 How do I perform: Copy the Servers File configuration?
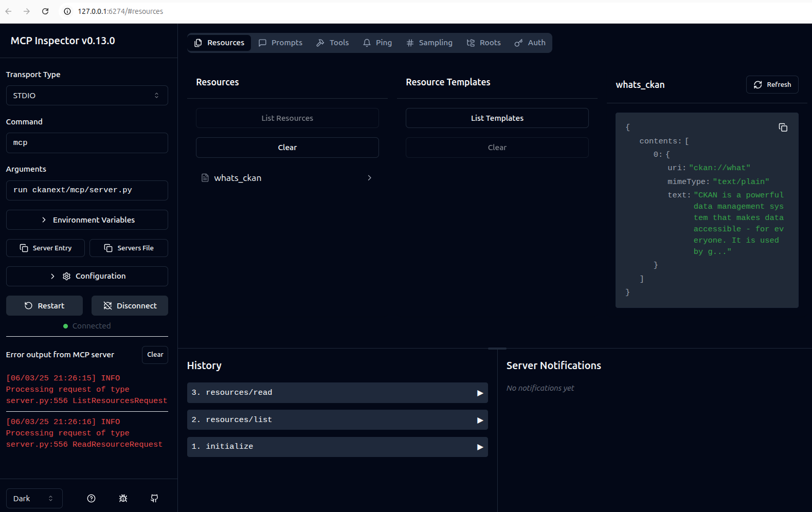pyautogui.click(x=129, y=248)
